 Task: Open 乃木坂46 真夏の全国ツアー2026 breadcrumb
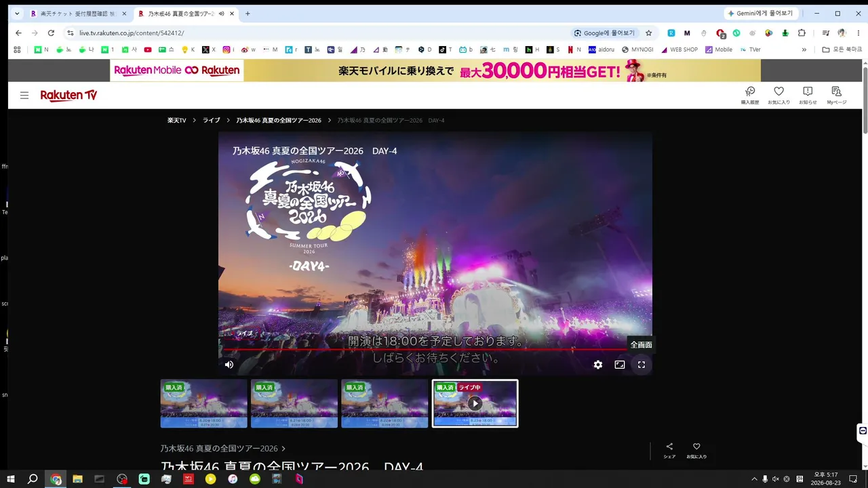[x=279, y=121]
